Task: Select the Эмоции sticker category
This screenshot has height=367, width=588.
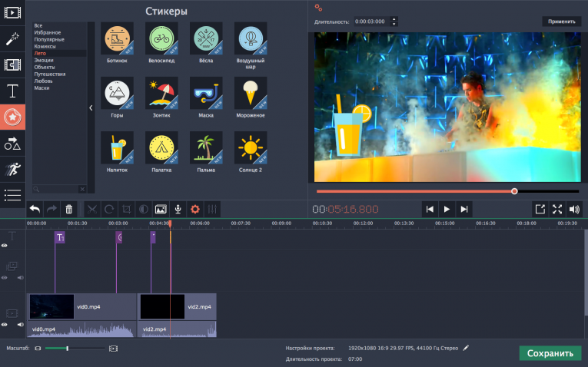Action: coord(44,60)
